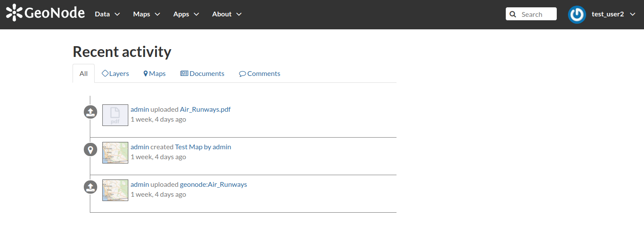Click the Test Map thumbnail

point(115,153)
